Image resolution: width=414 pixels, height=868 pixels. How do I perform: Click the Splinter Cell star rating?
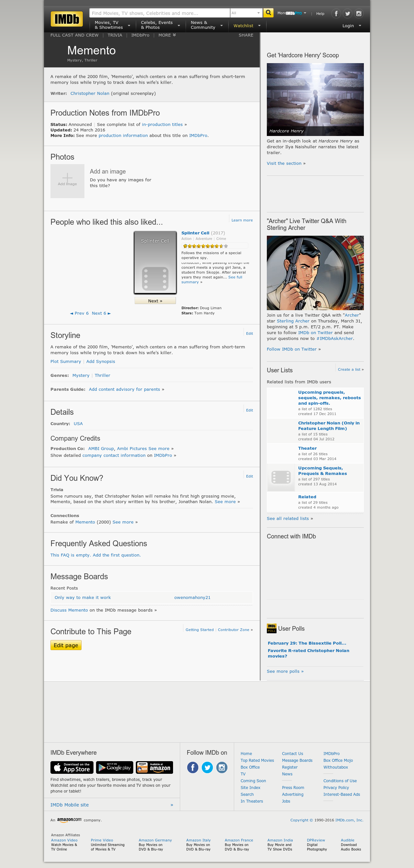[x=205, y=246]
